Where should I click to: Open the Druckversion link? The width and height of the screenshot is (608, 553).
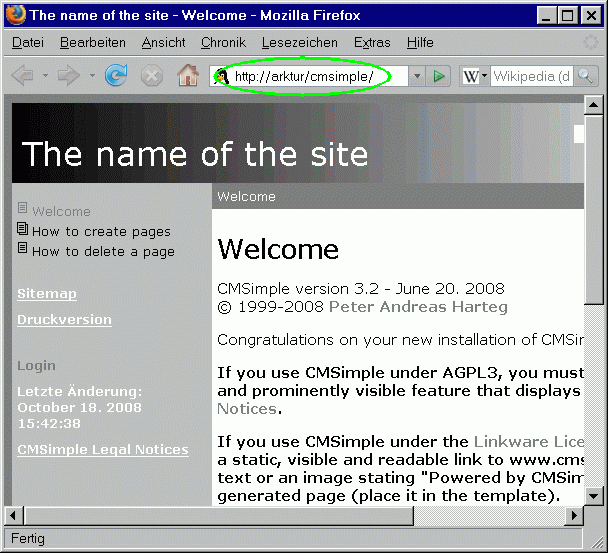click(64, 320)
